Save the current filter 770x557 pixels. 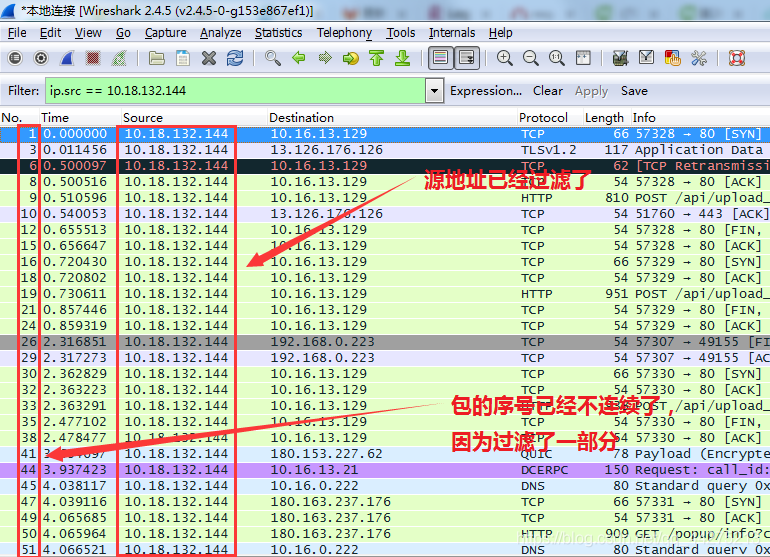634,91
